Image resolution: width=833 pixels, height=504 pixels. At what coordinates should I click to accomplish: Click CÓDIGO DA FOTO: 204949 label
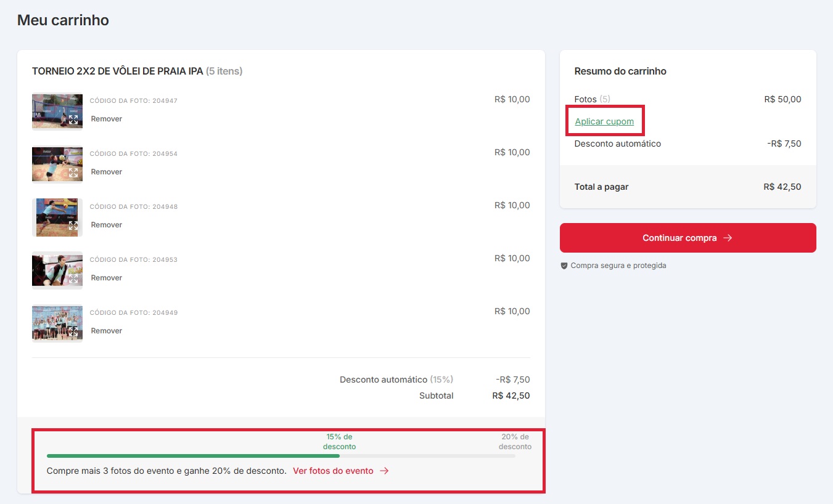(x=134, y=312)
